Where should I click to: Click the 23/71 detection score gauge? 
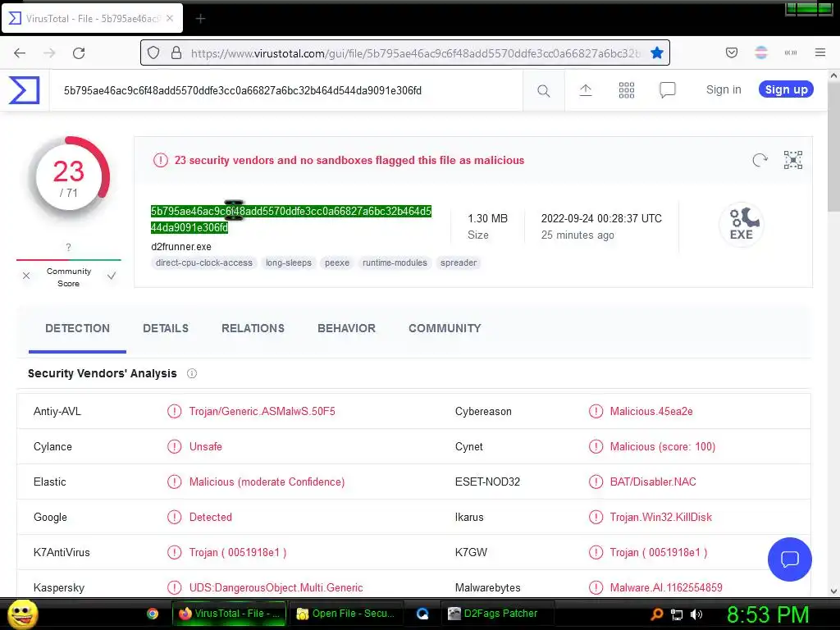click(69, 178)
